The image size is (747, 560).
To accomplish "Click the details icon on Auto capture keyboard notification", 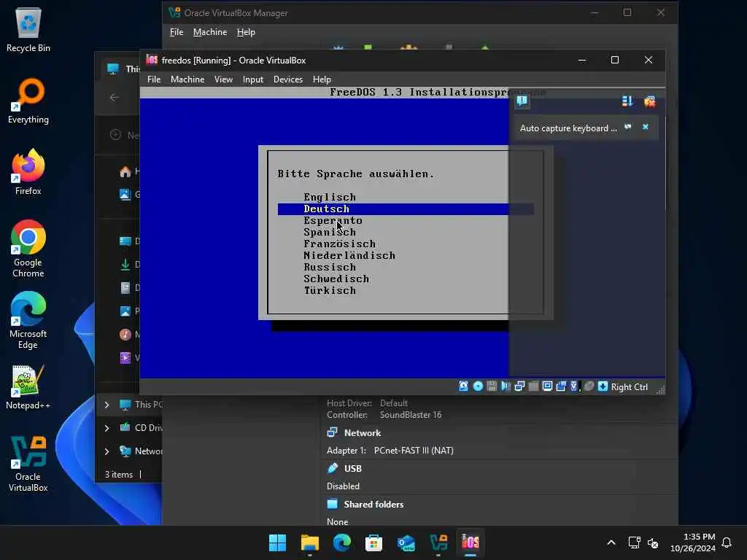I will click(628, 127).
